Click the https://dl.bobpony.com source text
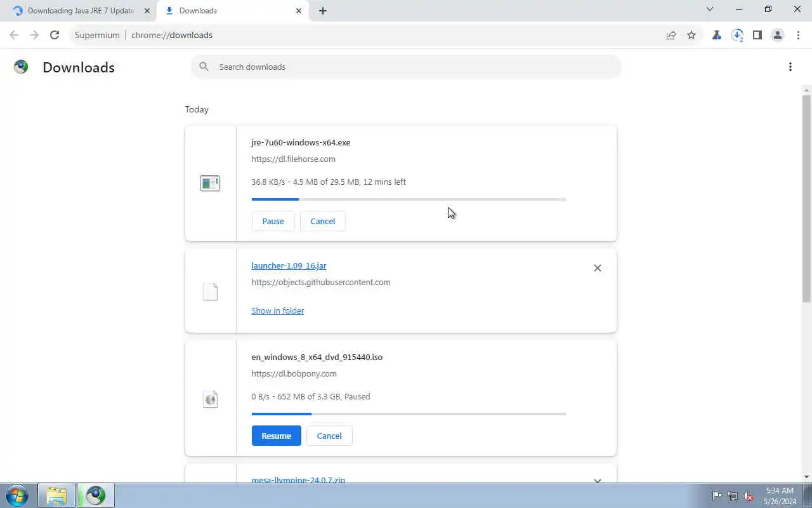 point(294,374)
